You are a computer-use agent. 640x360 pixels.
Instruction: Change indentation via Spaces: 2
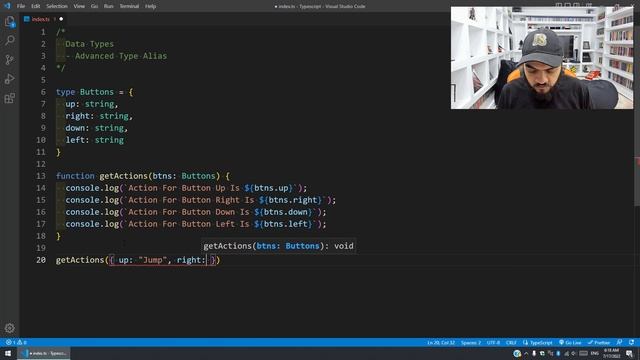(471, 342)
